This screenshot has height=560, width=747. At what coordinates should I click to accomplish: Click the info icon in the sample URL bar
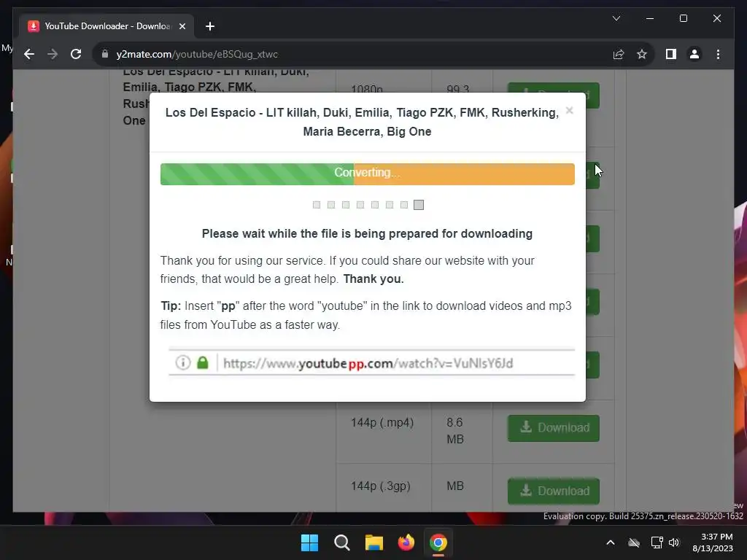[x=183, y=363]
